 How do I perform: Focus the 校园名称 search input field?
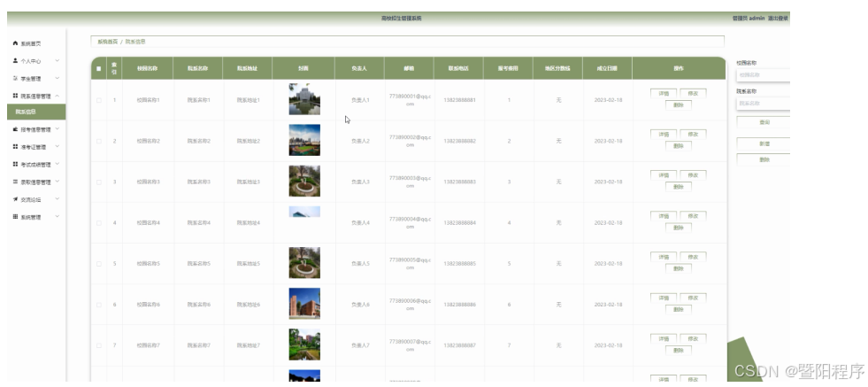[x=764, y=75]
